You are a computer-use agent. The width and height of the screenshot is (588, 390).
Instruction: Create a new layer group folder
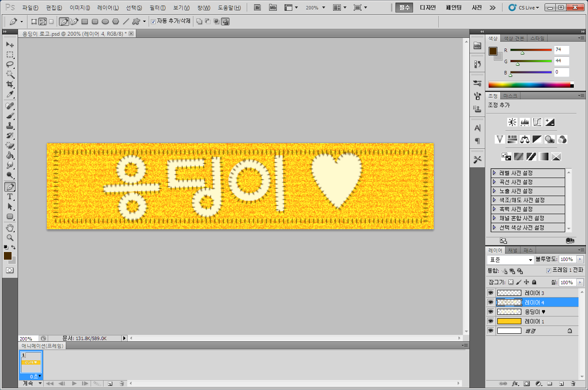click(x=550, y=383)
